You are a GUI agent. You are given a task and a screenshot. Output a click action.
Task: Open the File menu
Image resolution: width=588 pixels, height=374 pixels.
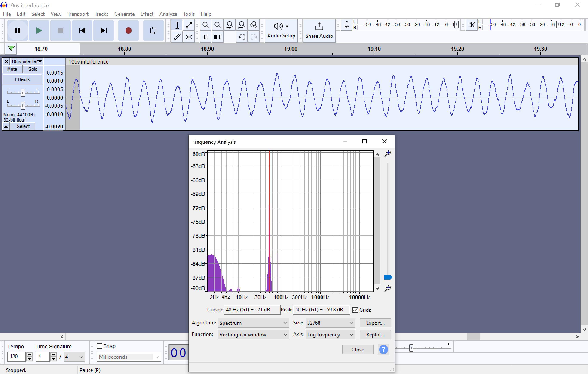pyautogui.click(x=7, y=14)
